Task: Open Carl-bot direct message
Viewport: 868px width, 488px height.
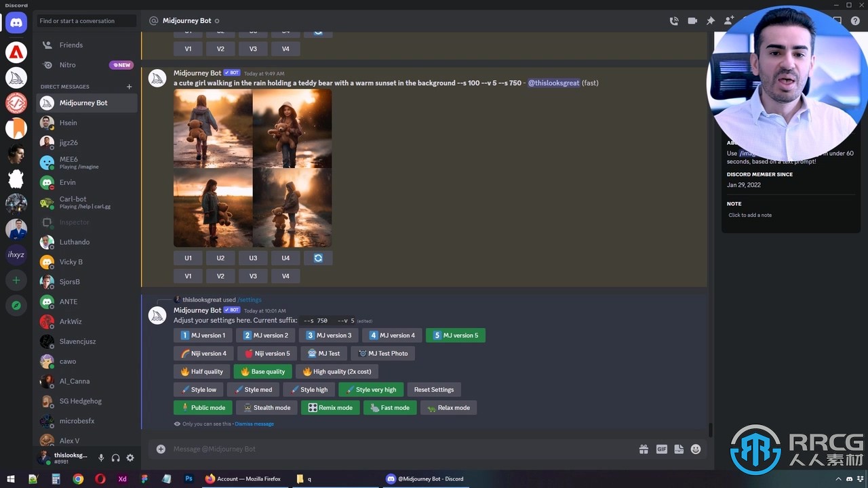Action: pos(87,202)
